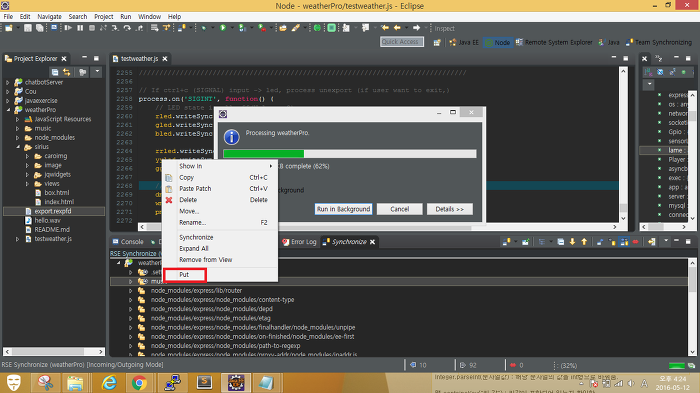
Task: Click the red Conflicts Mode icon in Synchronize
Action: tap(635, 242)
